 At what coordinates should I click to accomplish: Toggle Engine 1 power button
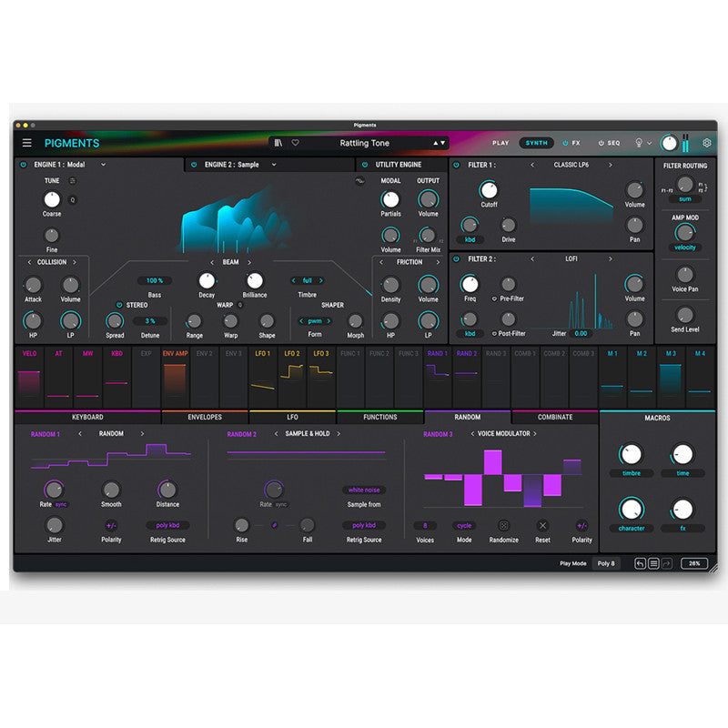point(24,165)
